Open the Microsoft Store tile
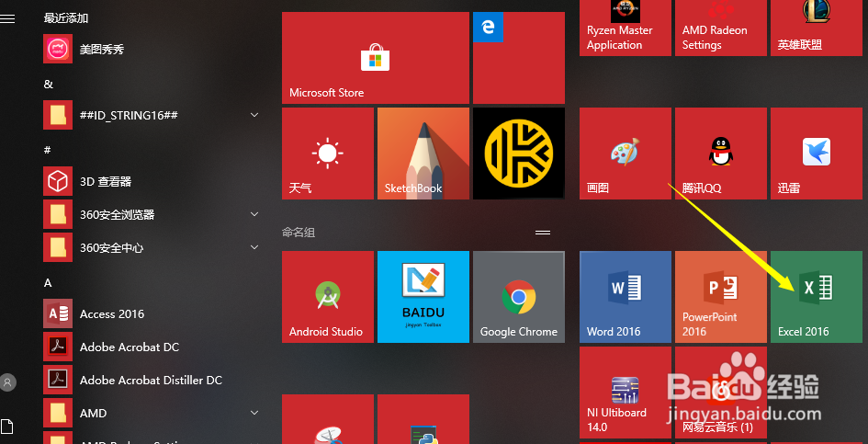This screenshot has height=444, width=868. [x=376, y=58]
